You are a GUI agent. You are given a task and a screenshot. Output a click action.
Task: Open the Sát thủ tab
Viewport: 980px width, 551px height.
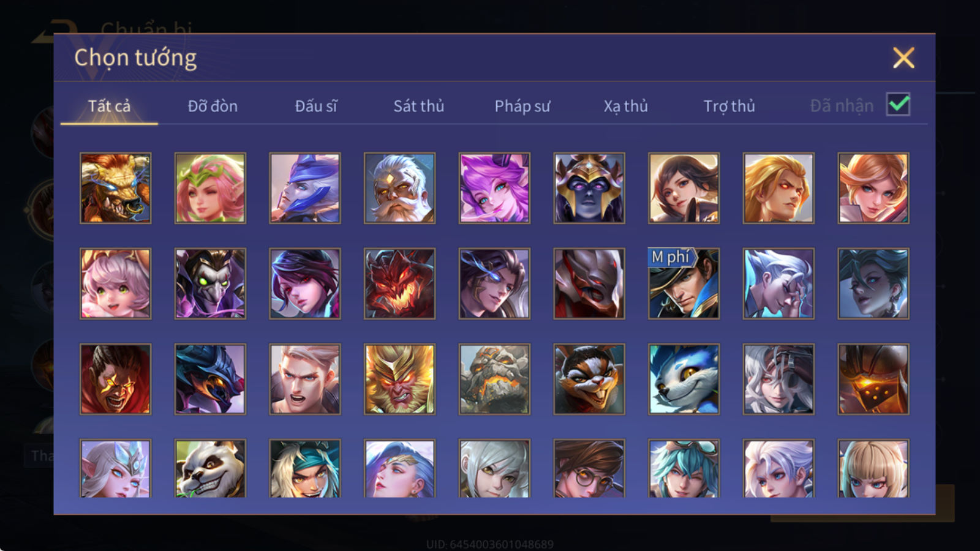pyautogui.click(x=418, y=106)
